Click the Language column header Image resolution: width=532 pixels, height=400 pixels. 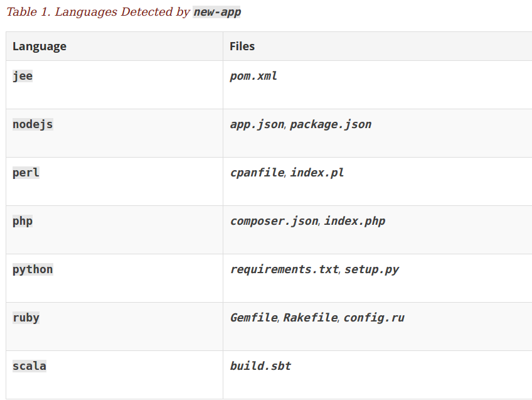click(40, 46)
